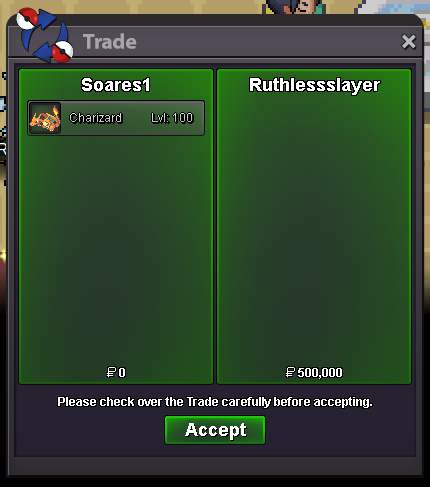The image size is (430, 487).
Task: Select the Charizard name in the offer slot
Action: 96,118
